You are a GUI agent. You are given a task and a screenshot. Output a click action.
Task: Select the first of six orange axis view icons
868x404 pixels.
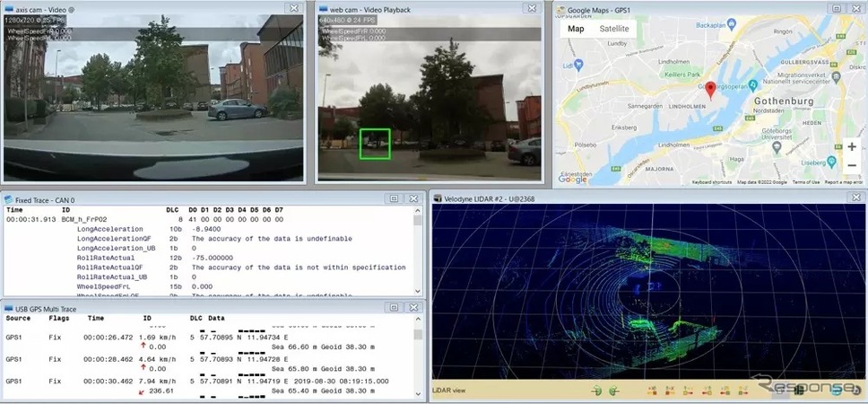tap(653, 391)
